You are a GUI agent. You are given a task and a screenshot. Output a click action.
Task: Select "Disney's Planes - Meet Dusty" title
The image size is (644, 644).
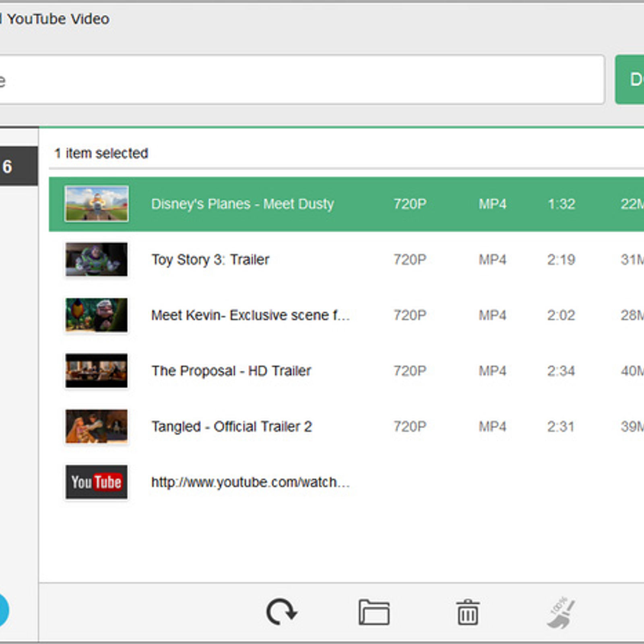[243, 204]
